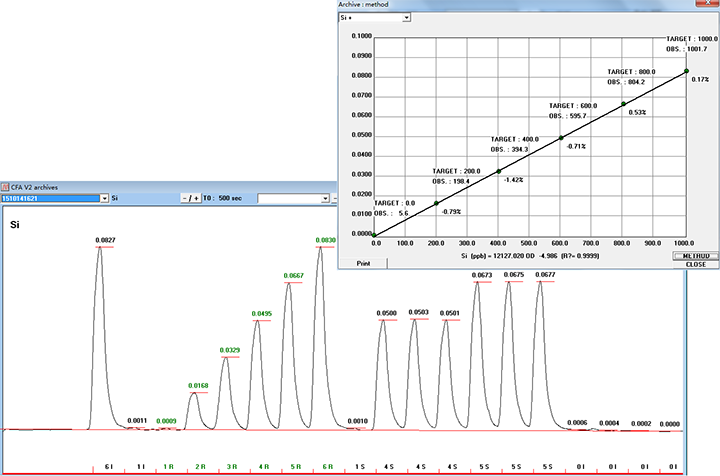Click the Print button below calibration chart
Viewport: 720px width, 476px height.
[x=350, y=263]
